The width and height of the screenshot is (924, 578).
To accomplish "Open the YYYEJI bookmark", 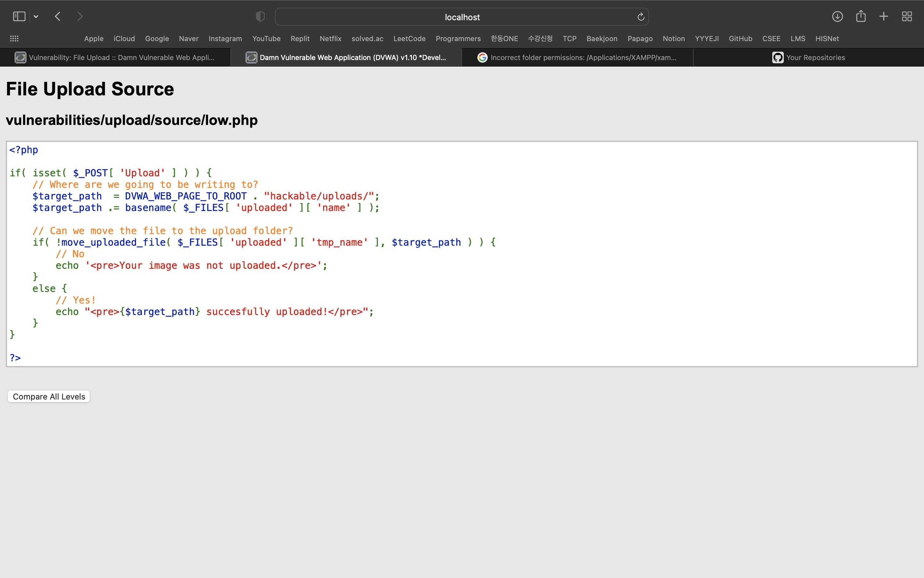I will (707, 39).
